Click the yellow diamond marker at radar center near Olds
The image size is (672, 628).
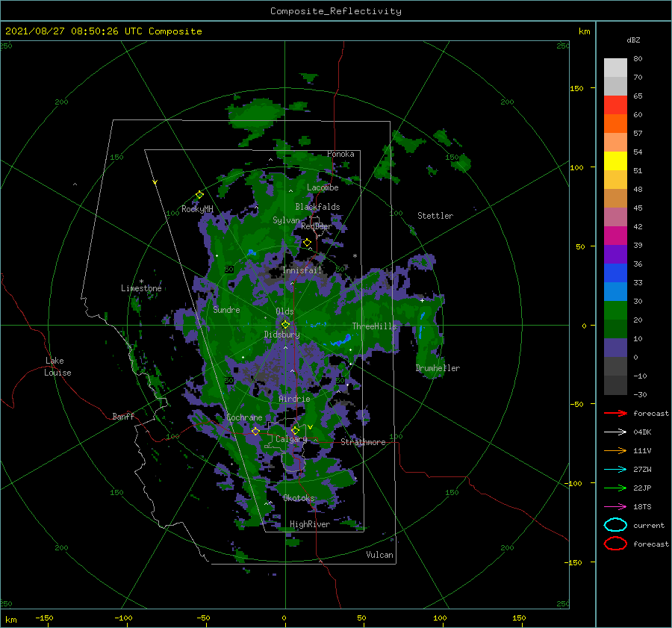(x=285, y=325)
